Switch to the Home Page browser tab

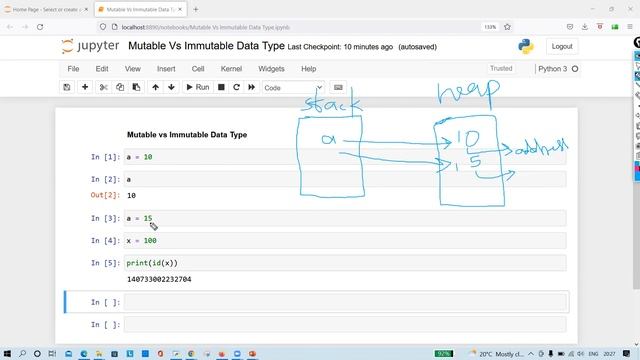46,9
